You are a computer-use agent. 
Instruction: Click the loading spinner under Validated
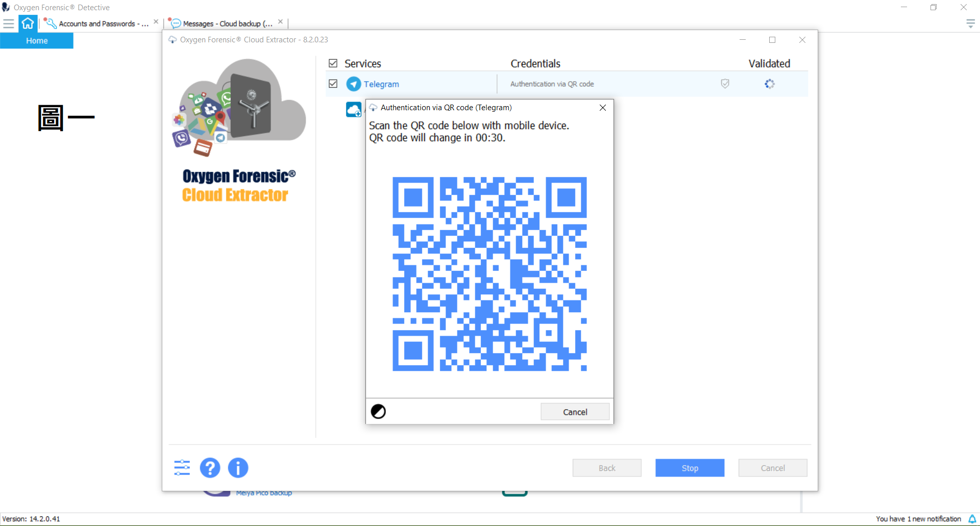pyautogui.click(x=770, y=84)
